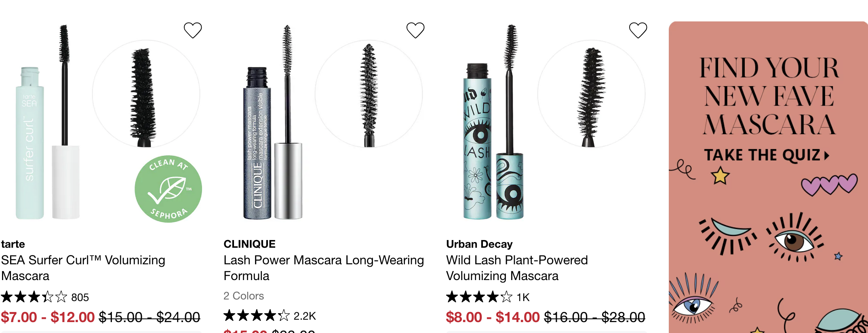Click Take the Quiz arrow
The width and height of the screenshot is (868, 333).
click(x=767, y=155)
